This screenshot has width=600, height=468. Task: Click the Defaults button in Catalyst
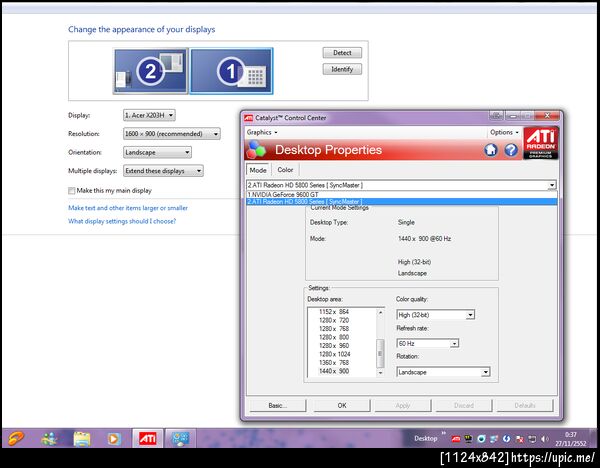click(x=525, y=405)
